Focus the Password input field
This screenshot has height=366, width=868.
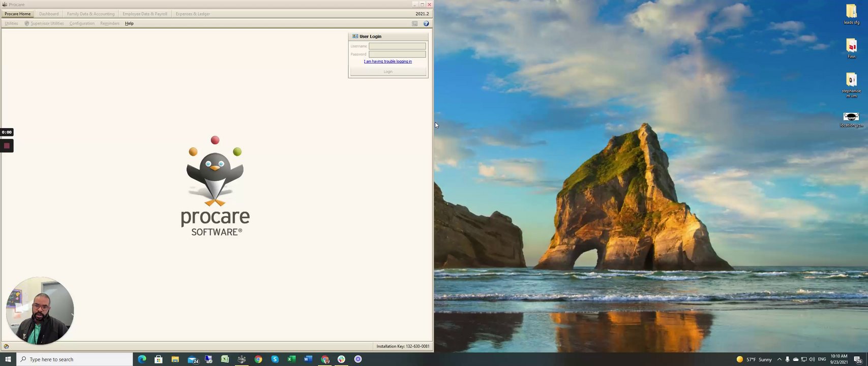pyautogui.click(x=397, y=54)
